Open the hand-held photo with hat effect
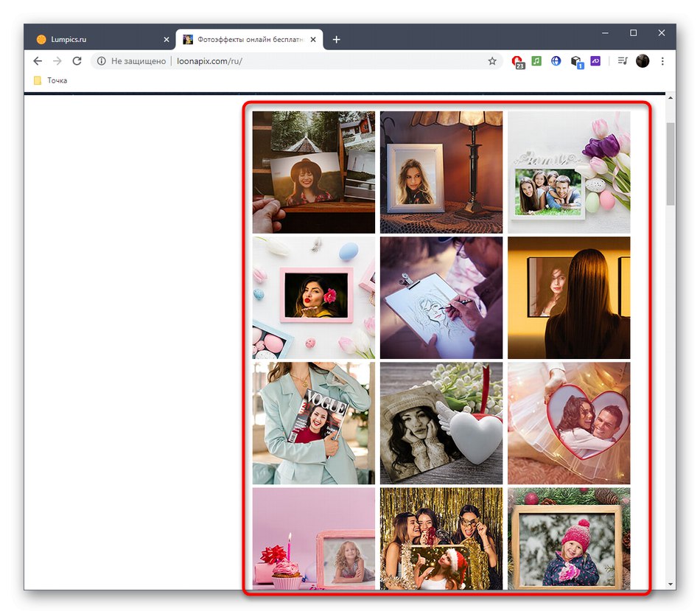The height and width of the screenshot is (614, 700). tap(313, 172)
